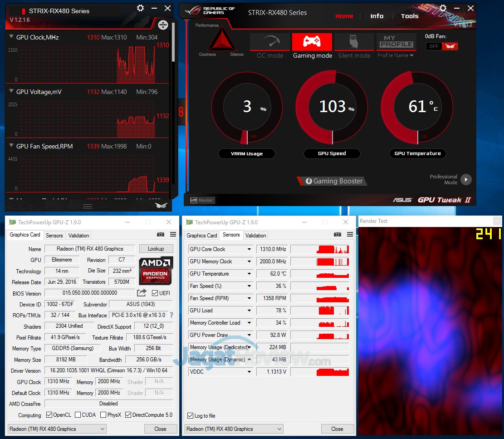Click the Bus Interface help question mark
The width and height of the screenshot is (504, 439).
(171, 315)
